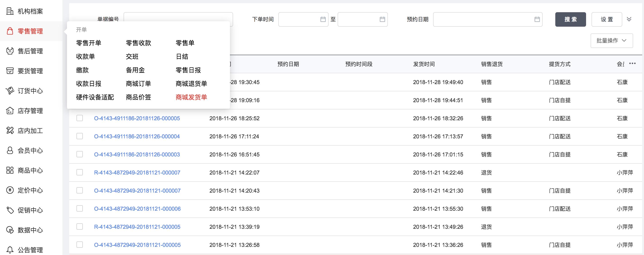Open the 数据中心 data icon
This screenshot has height=255, width=644.
10,230
